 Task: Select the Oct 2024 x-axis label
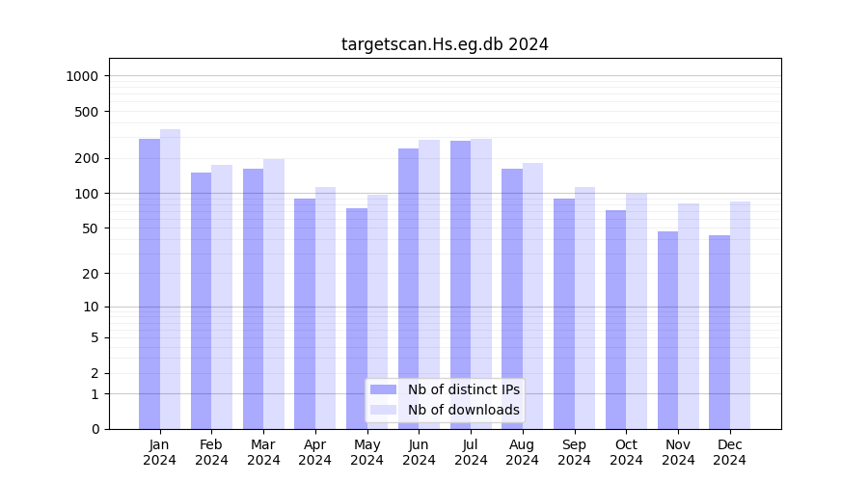(x=626, y=452)
